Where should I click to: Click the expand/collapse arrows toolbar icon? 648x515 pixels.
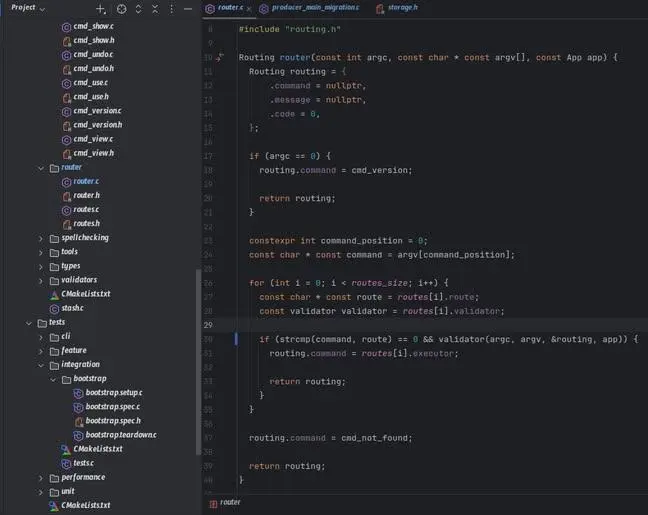138,9
